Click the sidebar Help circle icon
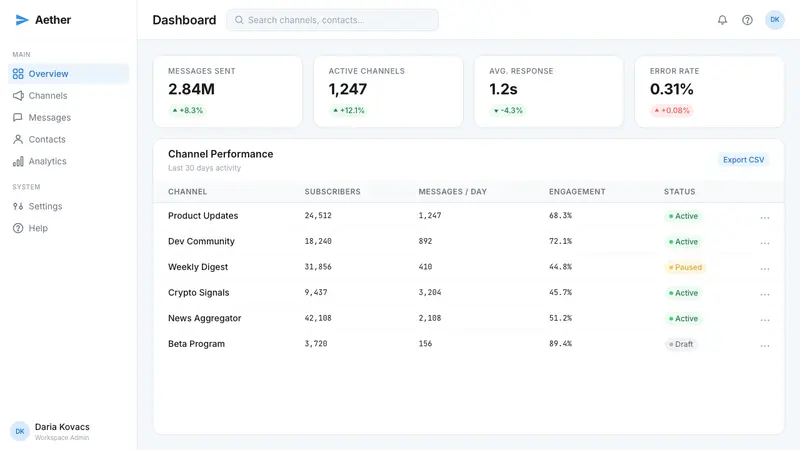Viewport: 800px width, 450px height. pyautogui.click(x=18, y=228)
